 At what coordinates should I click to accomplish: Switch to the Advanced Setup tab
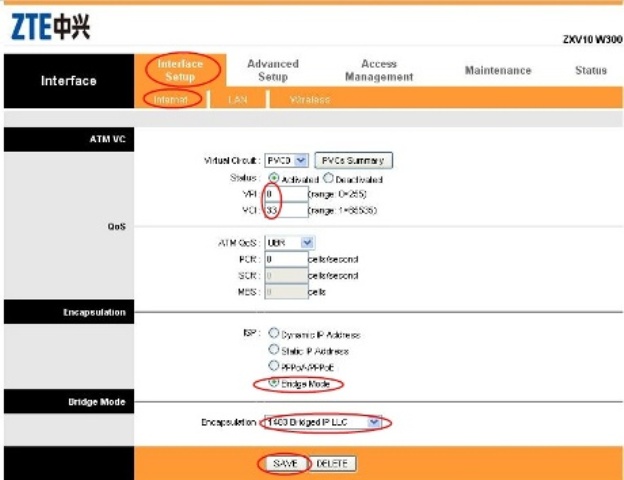pos(273,70)
